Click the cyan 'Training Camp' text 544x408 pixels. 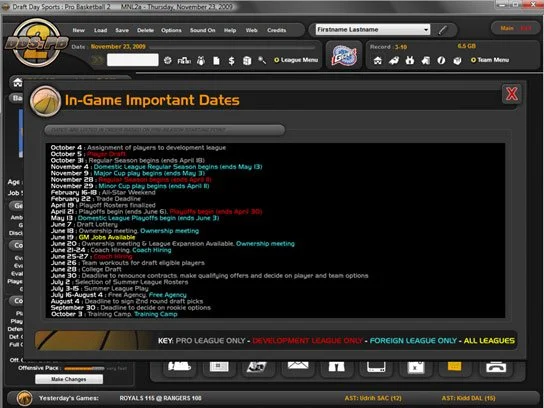point(156,314)
